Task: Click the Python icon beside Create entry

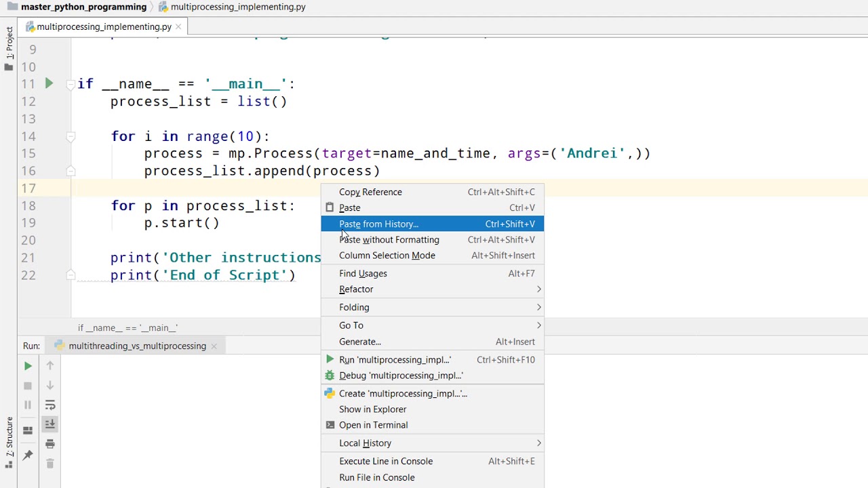Action: pos(330,393)
